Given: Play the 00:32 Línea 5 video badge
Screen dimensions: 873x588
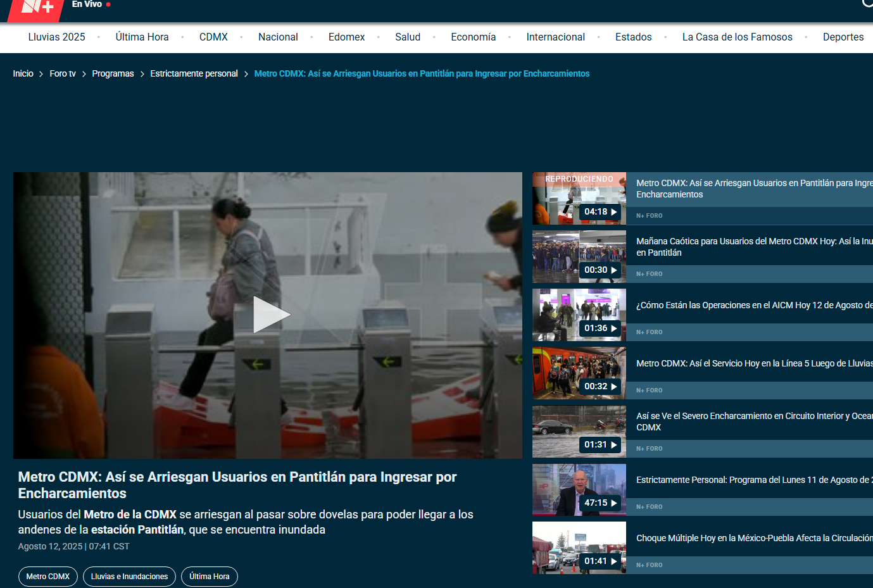Looking at the screenshot, I should tap(600, 387).
